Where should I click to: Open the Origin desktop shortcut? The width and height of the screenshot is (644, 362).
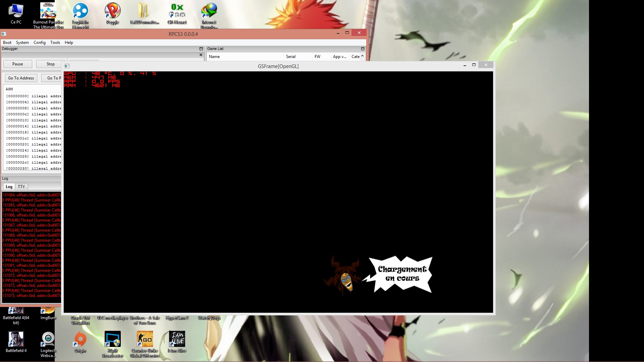click(x=80, y=341)
